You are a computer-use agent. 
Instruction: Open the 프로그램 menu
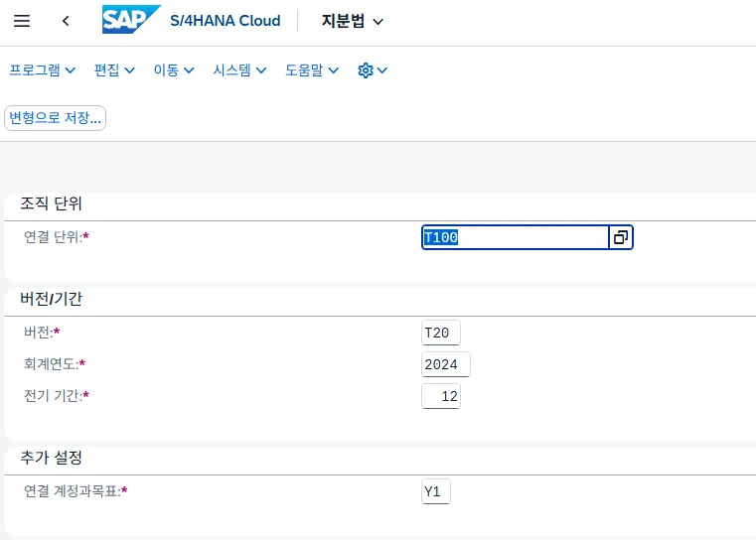pyautogui.click(x=43, y=70)
